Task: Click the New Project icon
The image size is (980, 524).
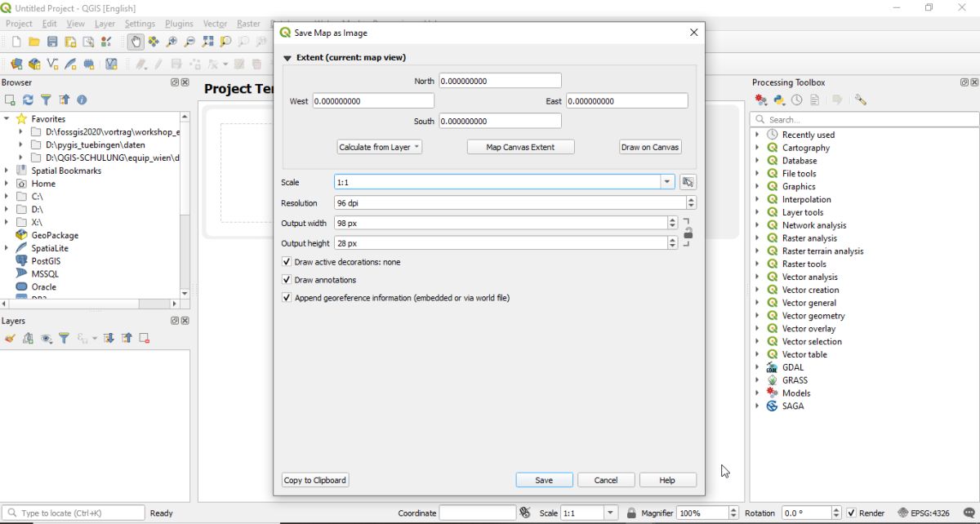Action: (x=16, y=42)
